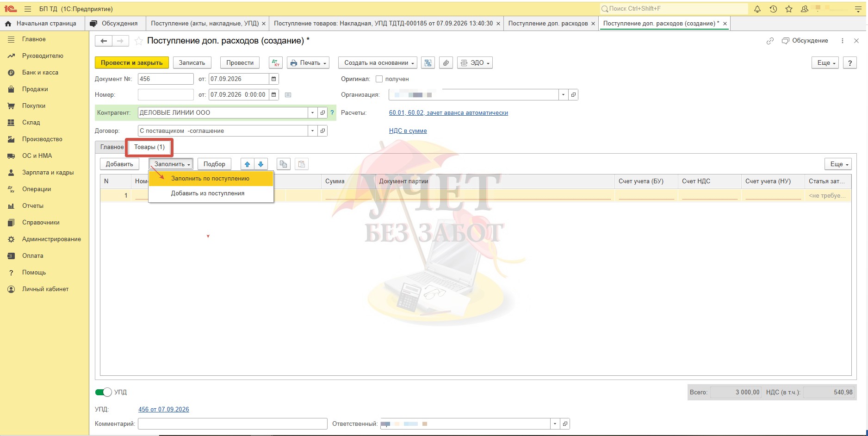Open УПД link 456 от 07.09.2026
Screen dimensions: 868x436
(164, 410)
